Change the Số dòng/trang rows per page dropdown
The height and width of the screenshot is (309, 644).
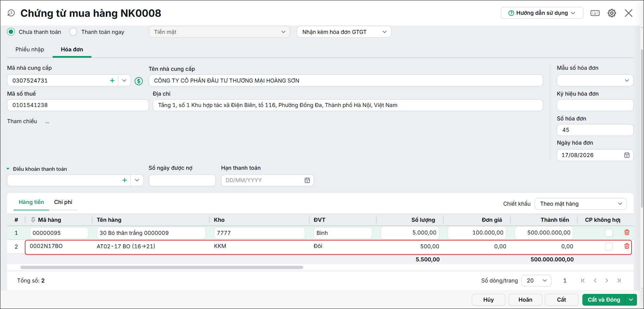point(536,280)
